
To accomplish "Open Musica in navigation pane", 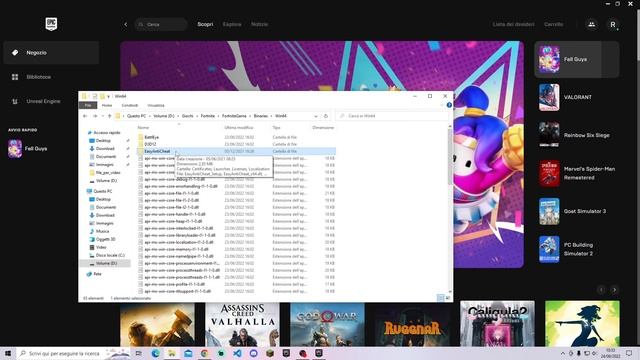I will click(102, 231).
